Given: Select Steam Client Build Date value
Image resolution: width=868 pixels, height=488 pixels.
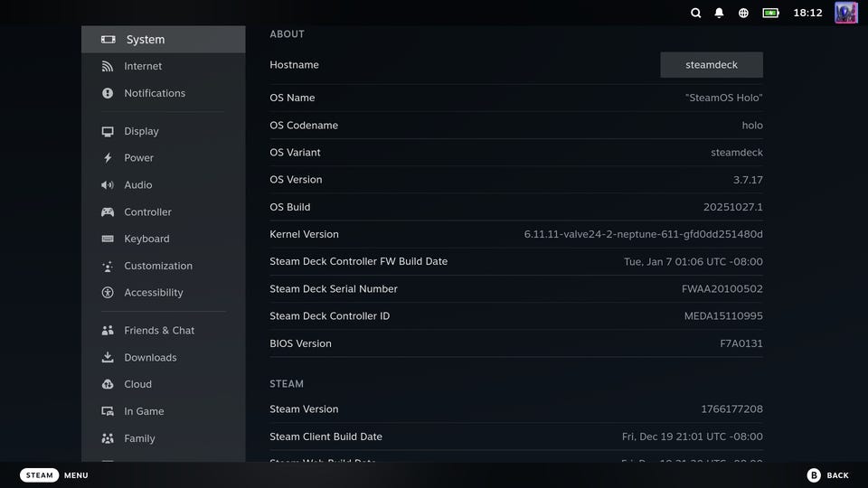Looking at the screenshot, I should pyautogui.click(x=692, y=436).
